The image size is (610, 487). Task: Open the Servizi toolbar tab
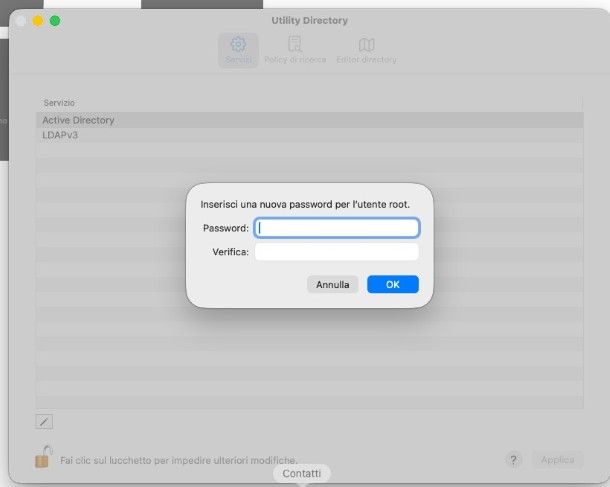tap(238, 51)
